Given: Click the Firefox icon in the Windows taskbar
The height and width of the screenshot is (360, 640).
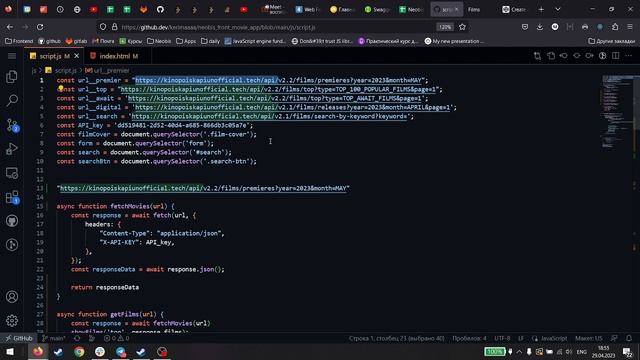Looking at the screenshot, I should point(38,351).
